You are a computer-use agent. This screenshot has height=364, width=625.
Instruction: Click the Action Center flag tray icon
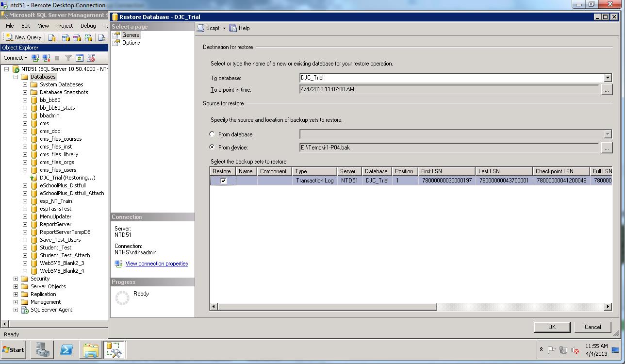pyautogui.click(x=552, y=350)
